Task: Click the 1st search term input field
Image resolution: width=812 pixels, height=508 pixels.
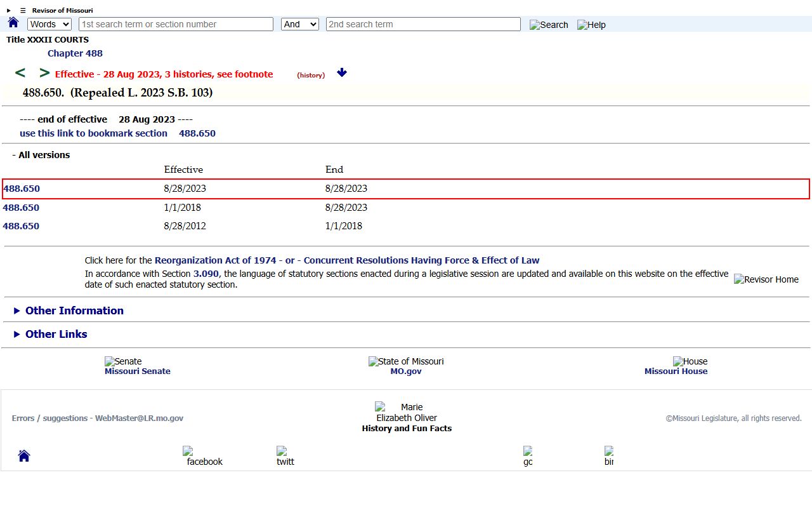Action: click(176, 24)
